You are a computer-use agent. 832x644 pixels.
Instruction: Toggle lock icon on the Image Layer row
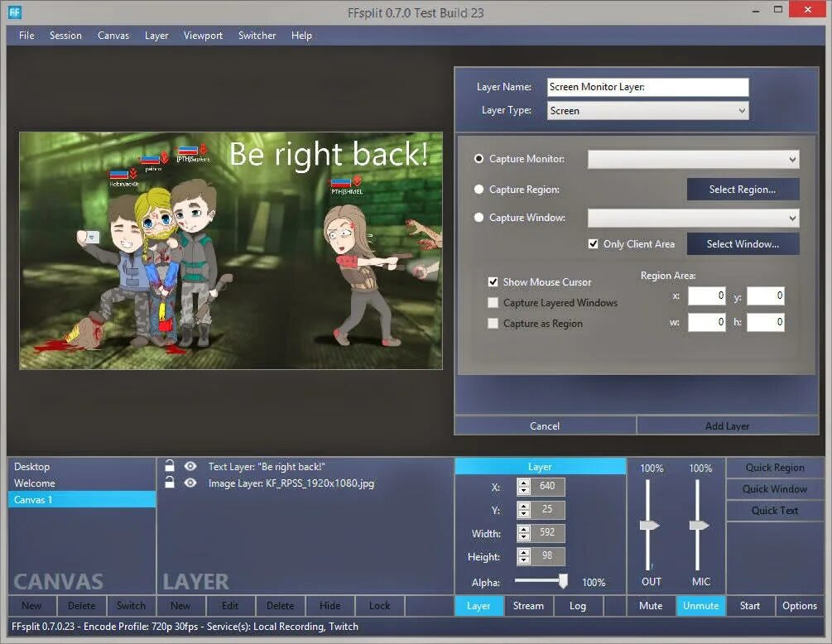tap(169, 483)
